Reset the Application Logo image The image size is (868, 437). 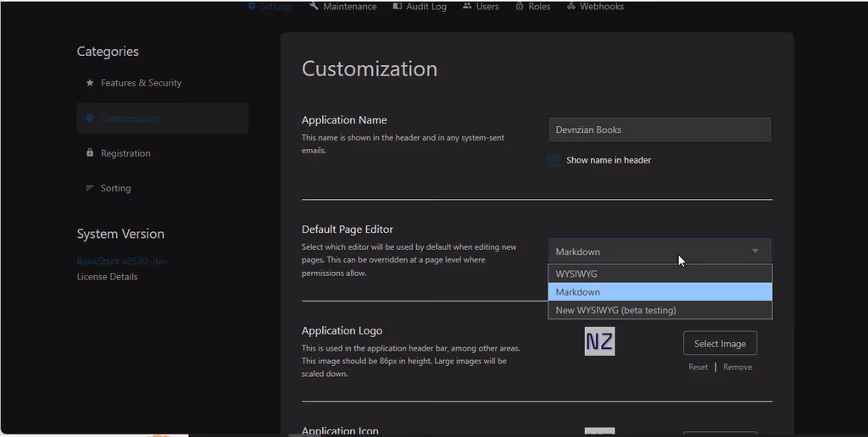click(698, 367)
